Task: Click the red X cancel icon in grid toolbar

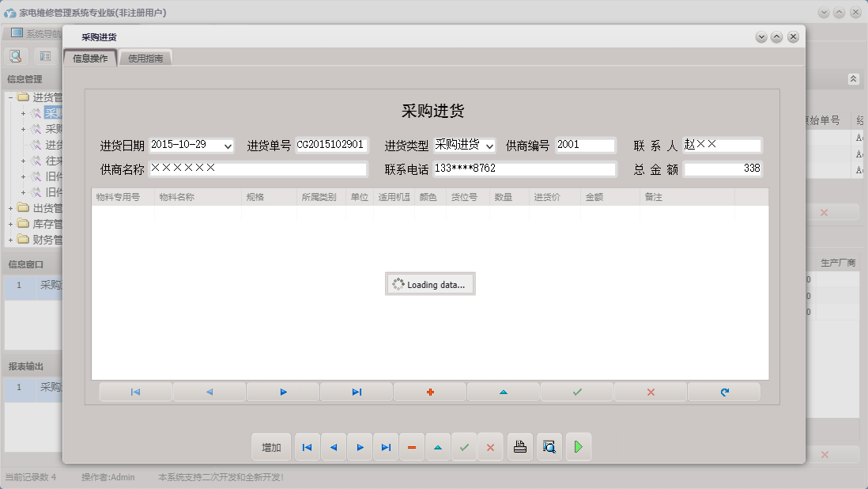Action: click(x=650, y=391)
